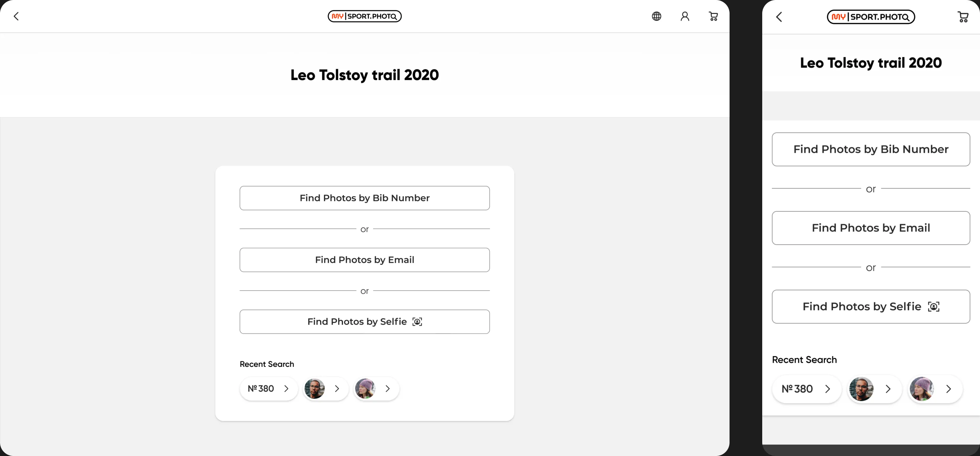Open language selector globe icon
The height and width of the screenshot is (456, 980).
pyautogui.click(x=656, y=16)
